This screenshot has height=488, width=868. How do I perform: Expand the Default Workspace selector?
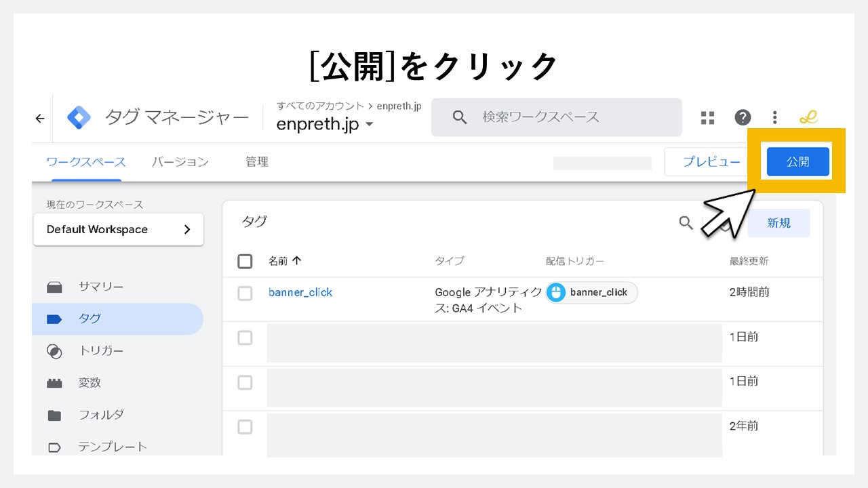(118, 229)
